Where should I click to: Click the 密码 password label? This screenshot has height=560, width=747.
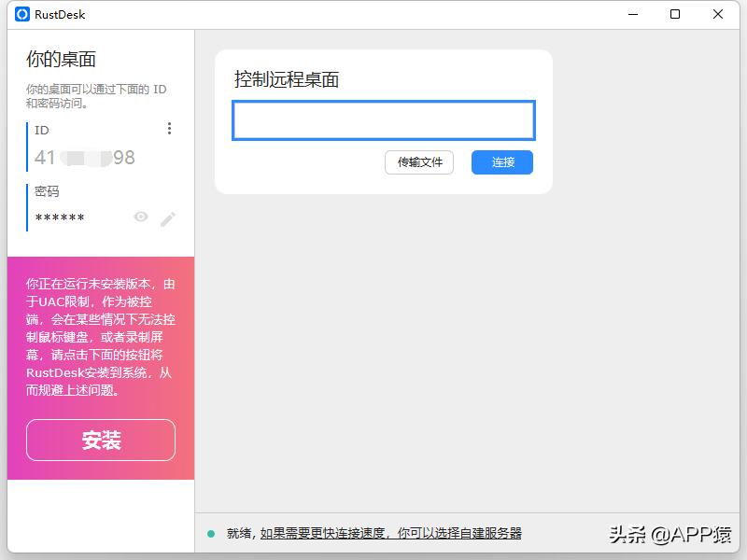coord(48,189)
